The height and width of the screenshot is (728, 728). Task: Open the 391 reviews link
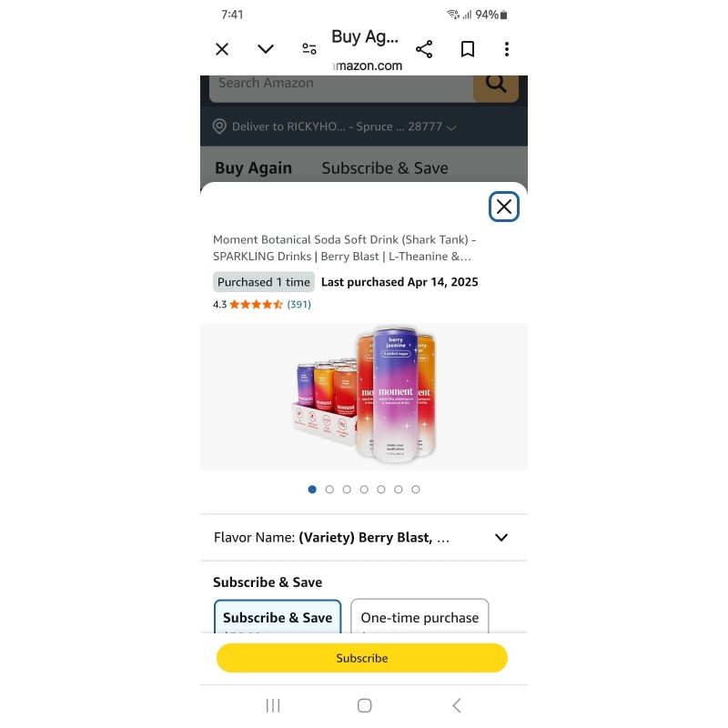pyautogui.click(x=299, y=305)
